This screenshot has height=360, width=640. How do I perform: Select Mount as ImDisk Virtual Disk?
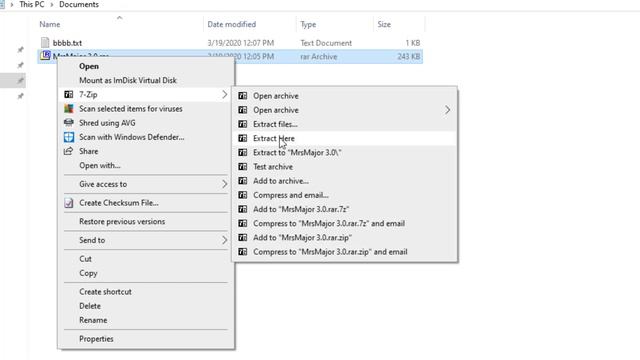(x=128, y=80)
